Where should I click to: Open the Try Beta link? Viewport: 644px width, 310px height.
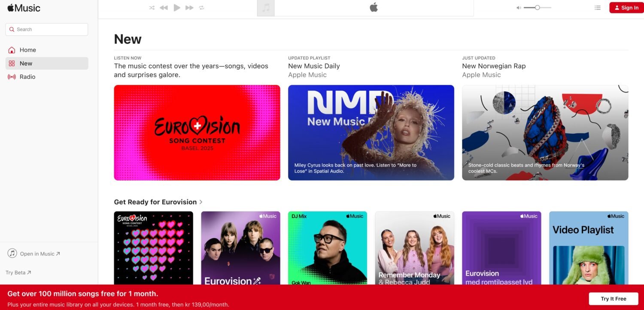(18, 273)
